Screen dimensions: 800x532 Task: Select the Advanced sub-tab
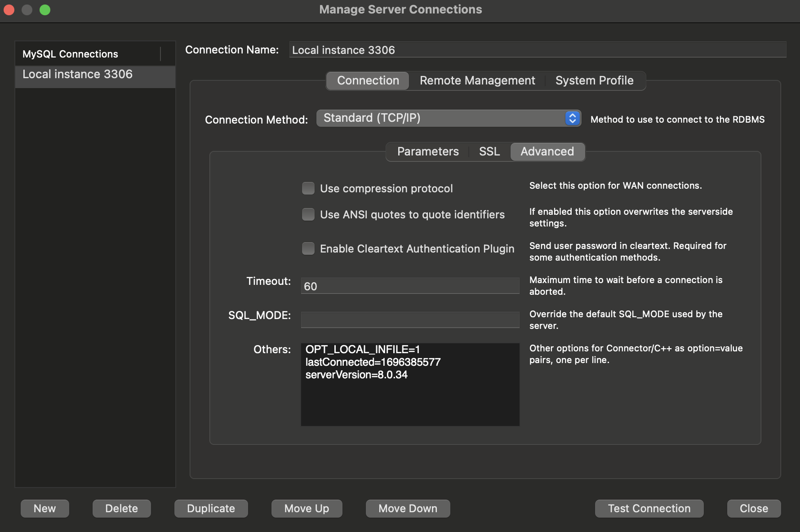[x=547, y=151]
